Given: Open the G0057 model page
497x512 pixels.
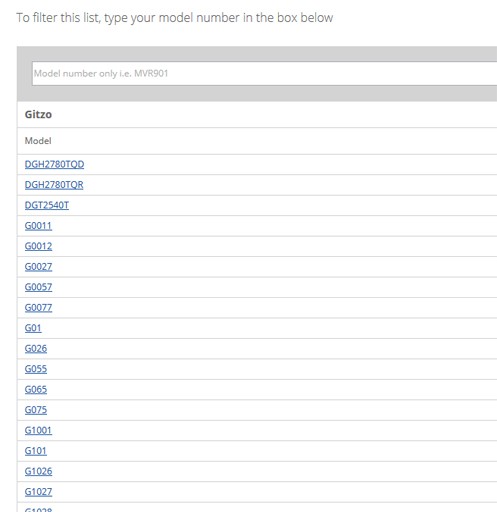Looking at the screenshot, I should [x=38, y=287].
